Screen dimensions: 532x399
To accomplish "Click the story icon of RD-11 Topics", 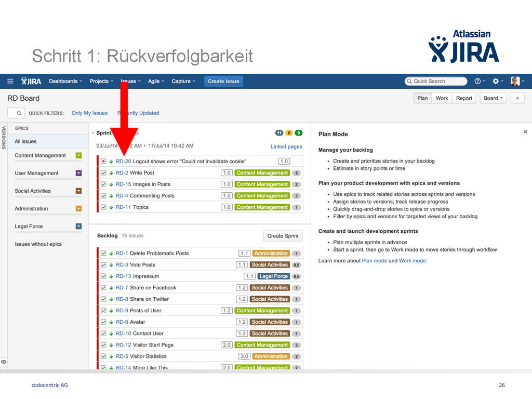I will pyautogui.click(x=103, y=207).
